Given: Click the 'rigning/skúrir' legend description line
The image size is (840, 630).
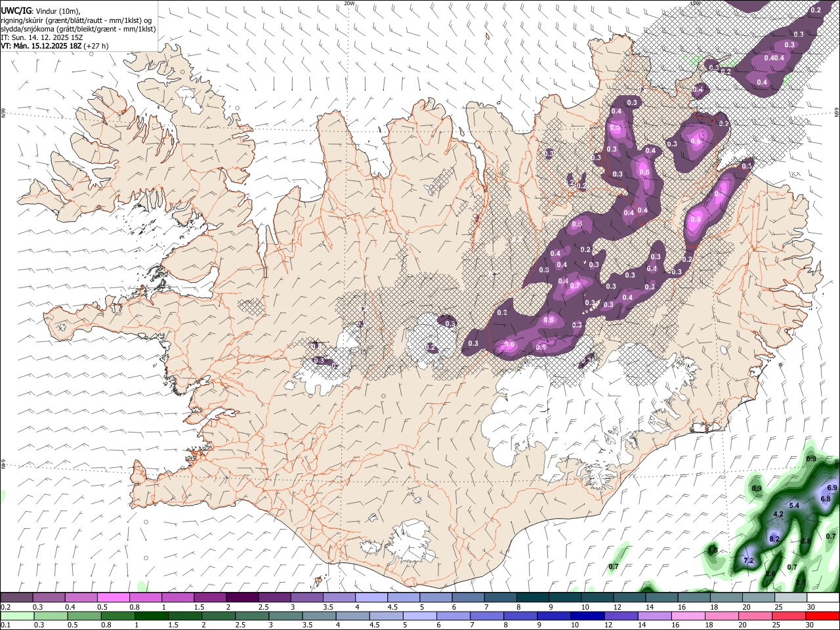Looking at the screenshot, I should click(x=77, y=20).
